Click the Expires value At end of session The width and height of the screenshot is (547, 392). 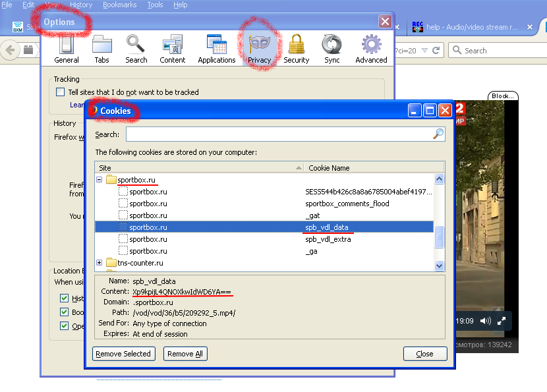tap(160, 334)
